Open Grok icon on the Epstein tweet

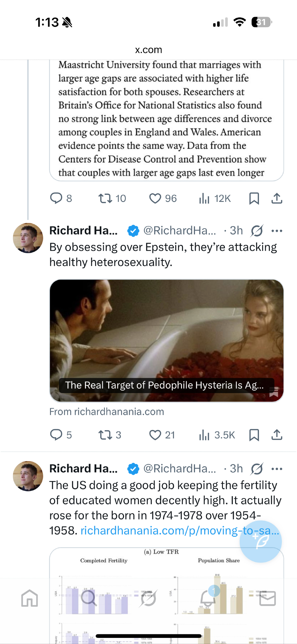click(x=257, y=231)
